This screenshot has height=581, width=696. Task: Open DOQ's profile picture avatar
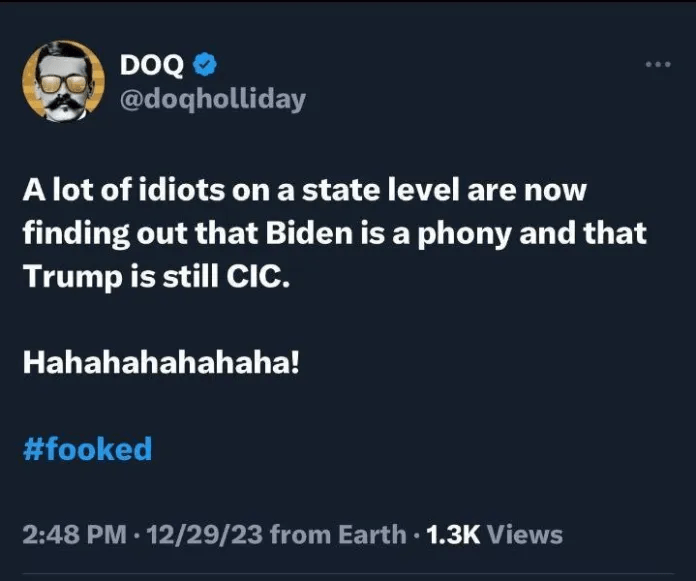click(x=63, y=82)
